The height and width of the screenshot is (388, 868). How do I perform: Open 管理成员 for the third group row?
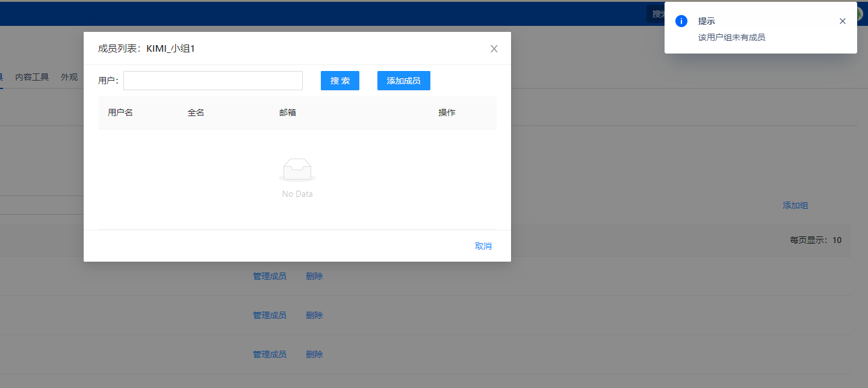[269, 354]
